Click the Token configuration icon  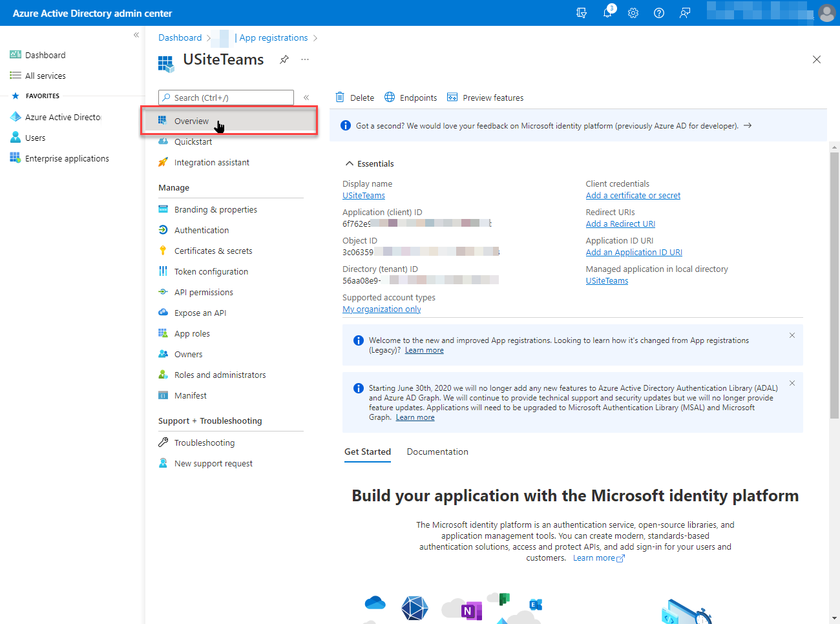click(x=163, y=271)
